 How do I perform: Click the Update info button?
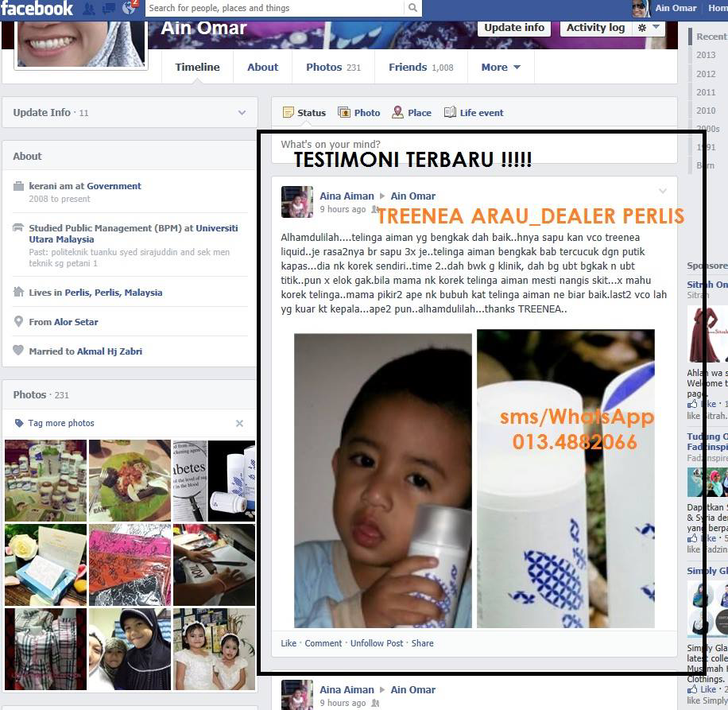coord(514,28)
